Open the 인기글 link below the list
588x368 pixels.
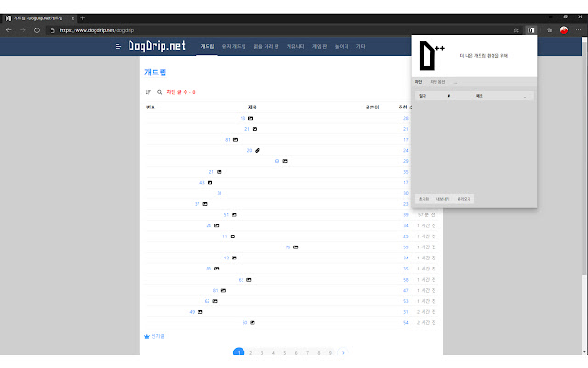click(158, 336)
